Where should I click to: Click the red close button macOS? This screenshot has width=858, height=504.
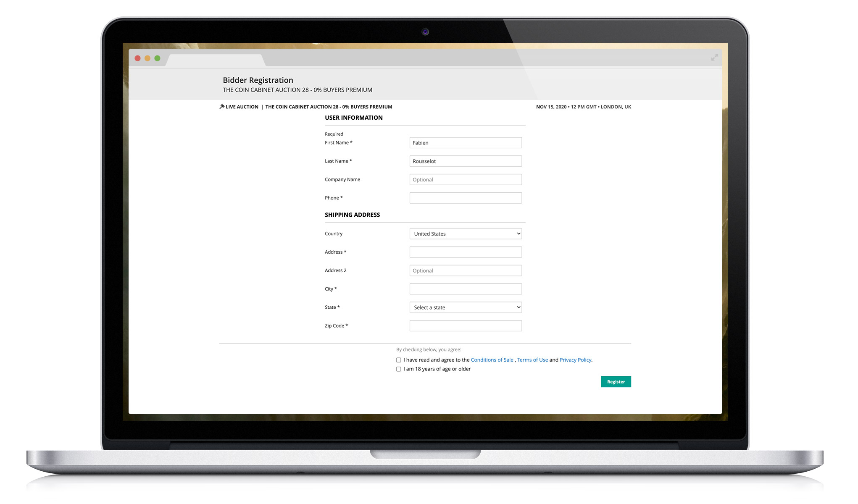138,58
